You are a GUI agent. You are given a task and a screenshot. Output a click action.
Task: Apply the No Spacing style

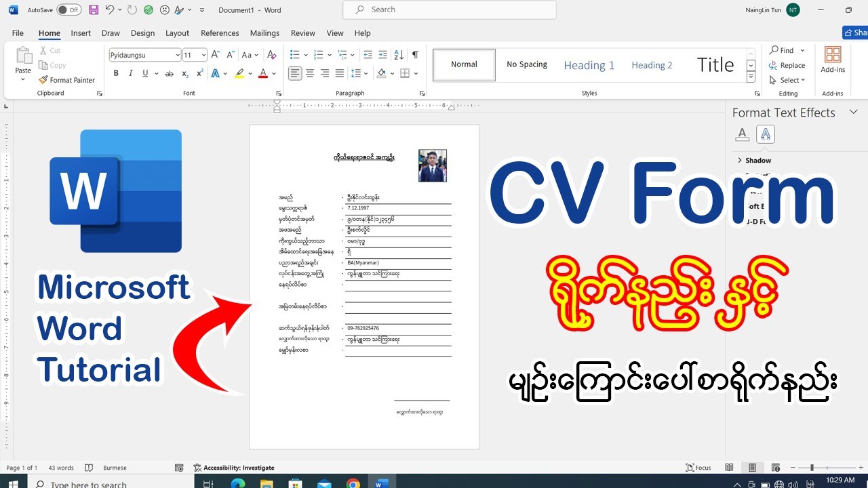pos(527,64)
